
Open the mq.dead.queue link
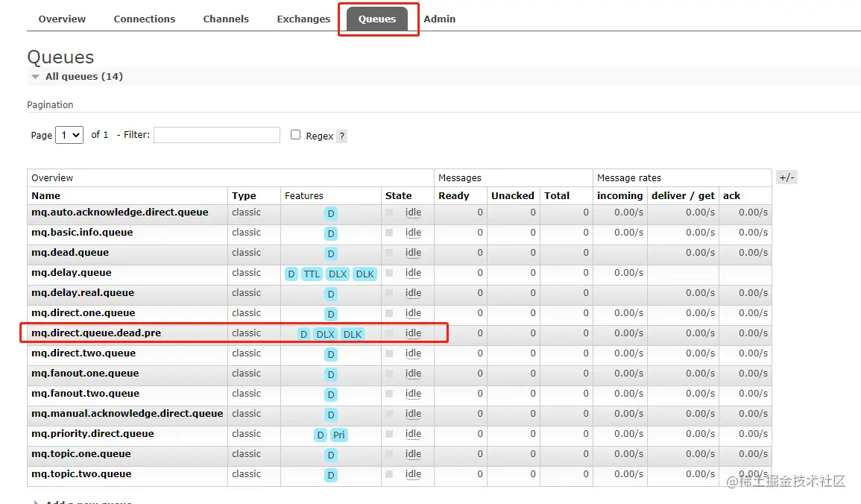point(70,253)
